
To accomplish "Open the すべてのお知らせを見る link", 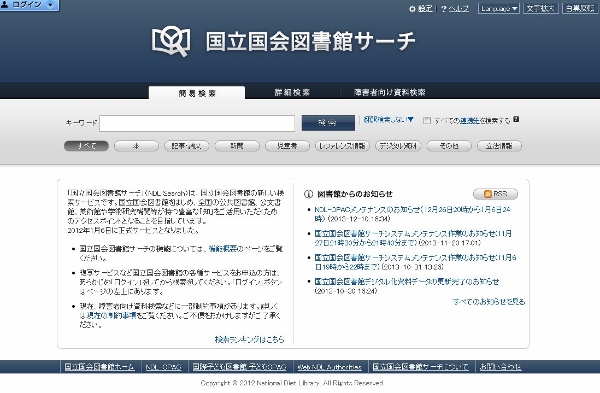I will pos(489,302).
